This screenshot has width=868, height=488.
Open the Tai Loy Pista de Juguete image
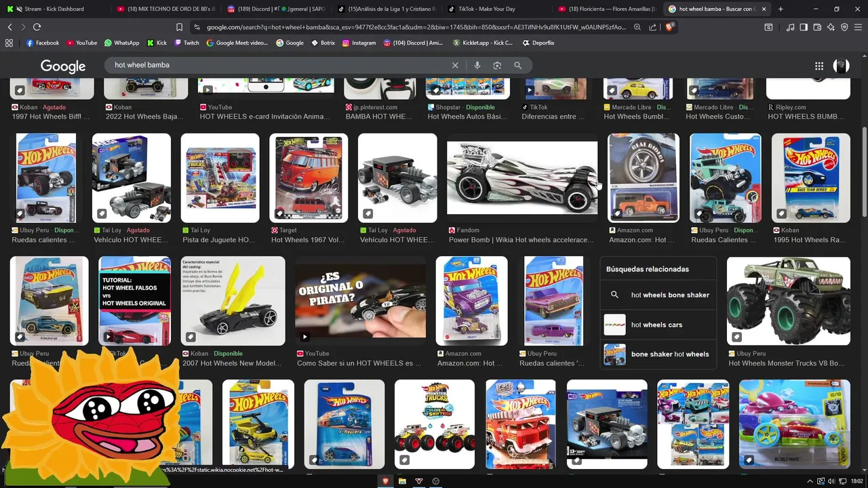click(220, 178)
